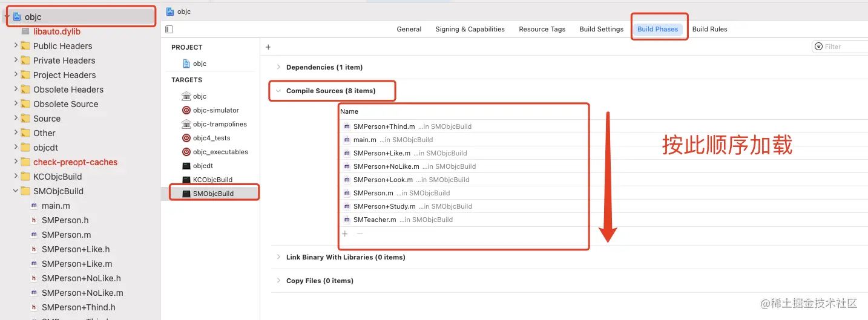Select the objc-trampolines target
Viewport: 868px width, 320px height.
220,124
